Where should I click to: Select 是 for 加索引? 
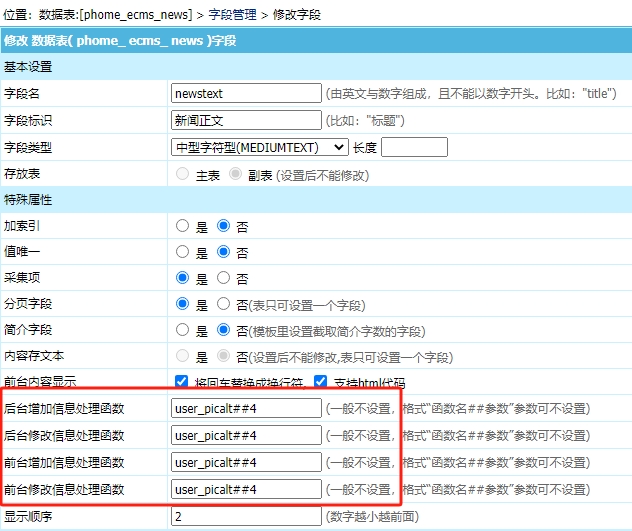[x=183, y=226]
